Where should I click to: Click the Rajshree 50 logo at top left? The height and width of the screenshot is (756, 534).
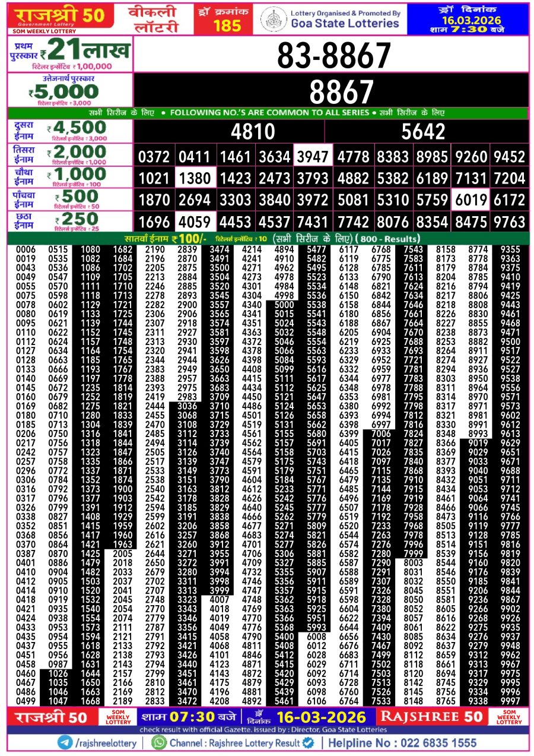pyautogui.click(x=61, y=16)
